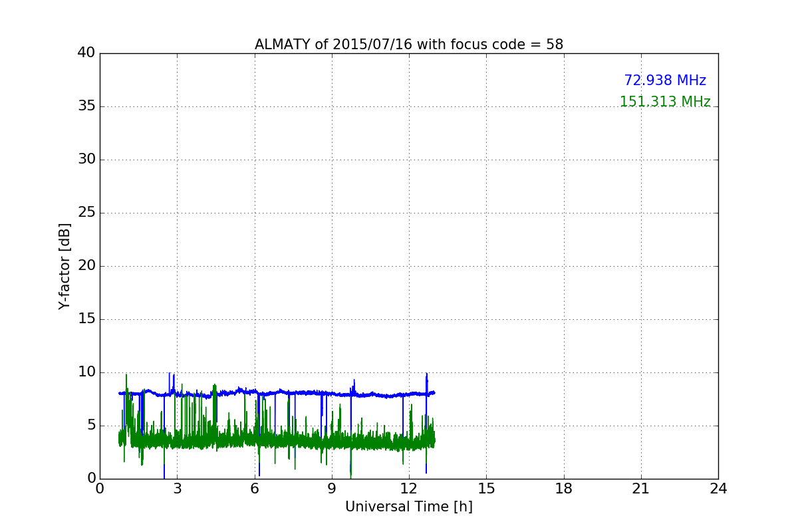This screenshot has height=532, width=798.
Task: Click the y-axis tick label '10'
Action: tap(86, 372)
